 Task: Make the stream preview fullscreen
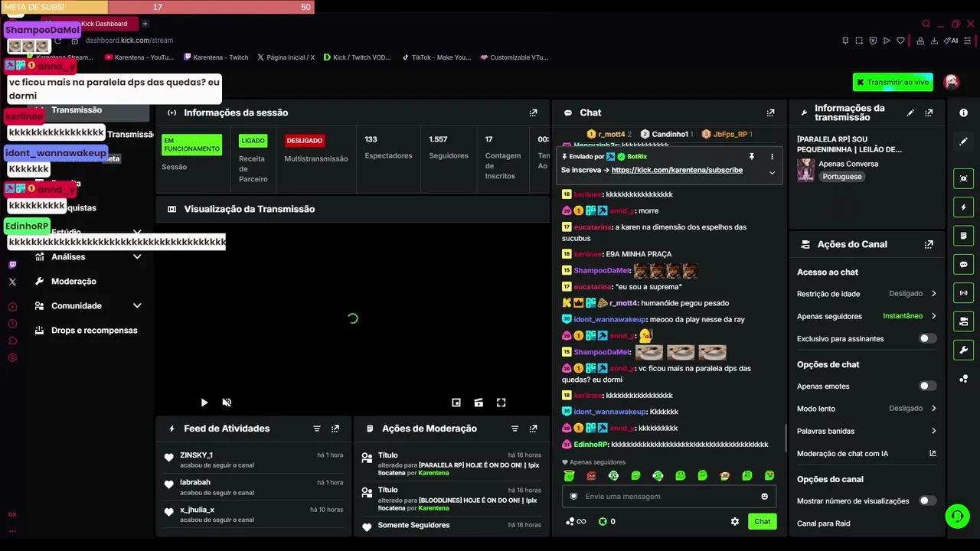tap(501, 403)
